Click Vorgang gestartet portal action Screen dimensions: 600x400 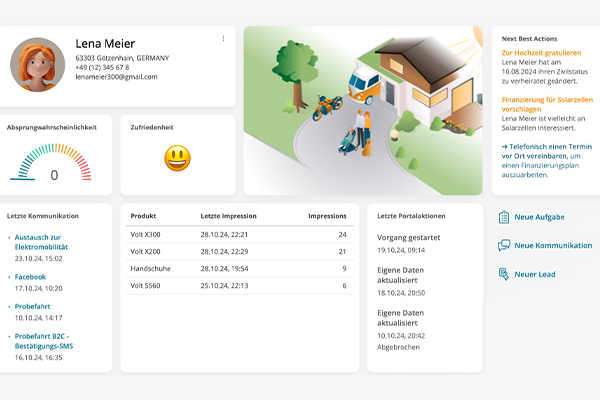click(409, 237)
